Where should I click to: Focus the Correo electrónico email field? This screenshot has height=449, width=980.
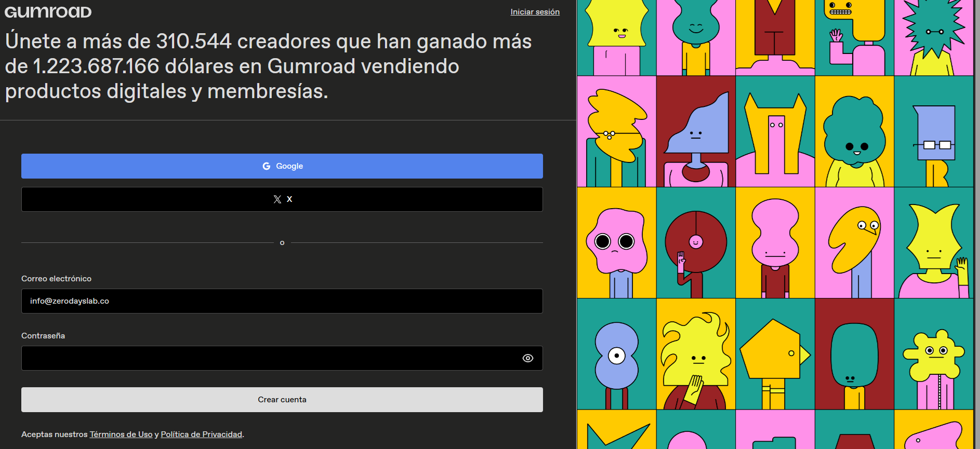[282, 301]
